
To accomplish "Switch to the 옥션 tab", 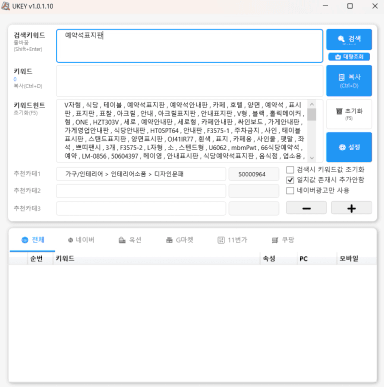I will coord(130,240).
